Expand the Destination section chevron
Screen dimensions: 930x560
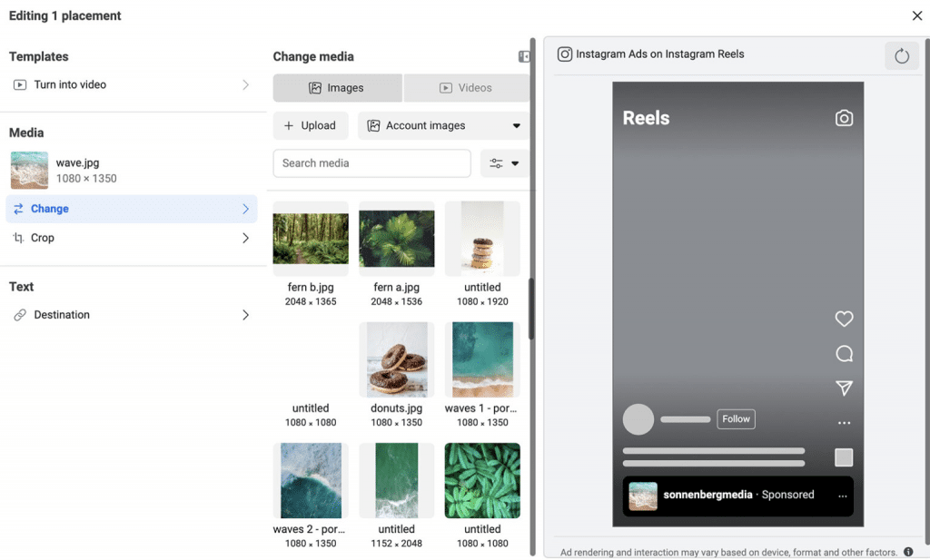[x=245, y=315]
